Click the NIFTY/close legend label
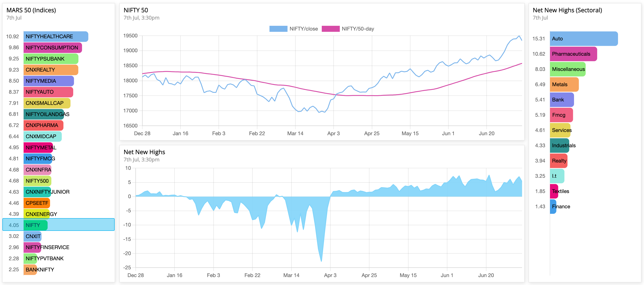Viewport: 644px width, 285px height. [x=304, y=29]
